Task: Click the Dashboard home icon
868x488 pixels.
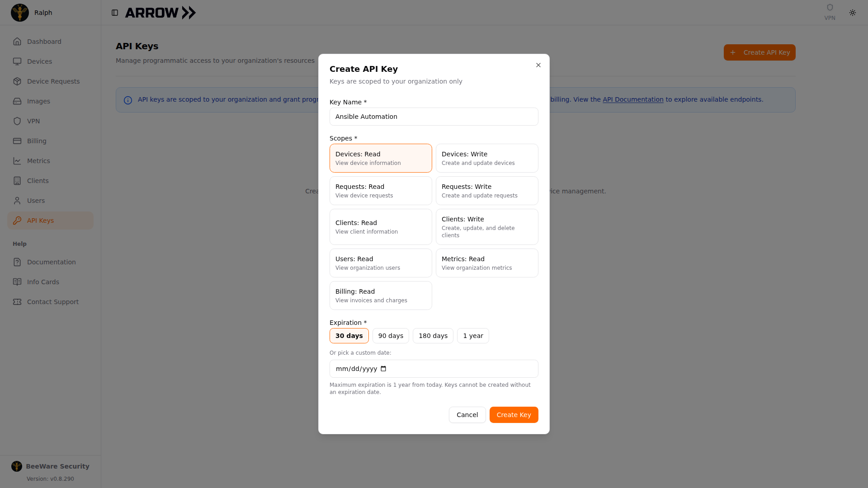Action: pos(17,42)
